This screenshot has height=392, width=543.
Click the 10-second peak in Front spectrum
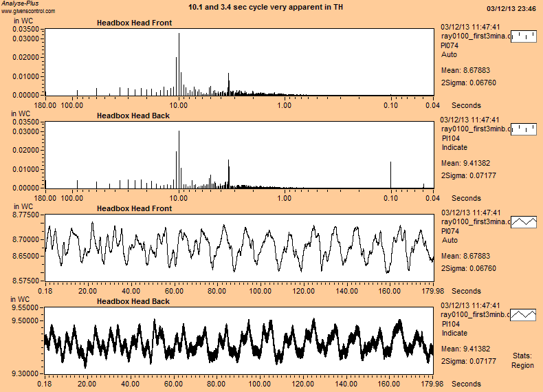tap(179, 63)
